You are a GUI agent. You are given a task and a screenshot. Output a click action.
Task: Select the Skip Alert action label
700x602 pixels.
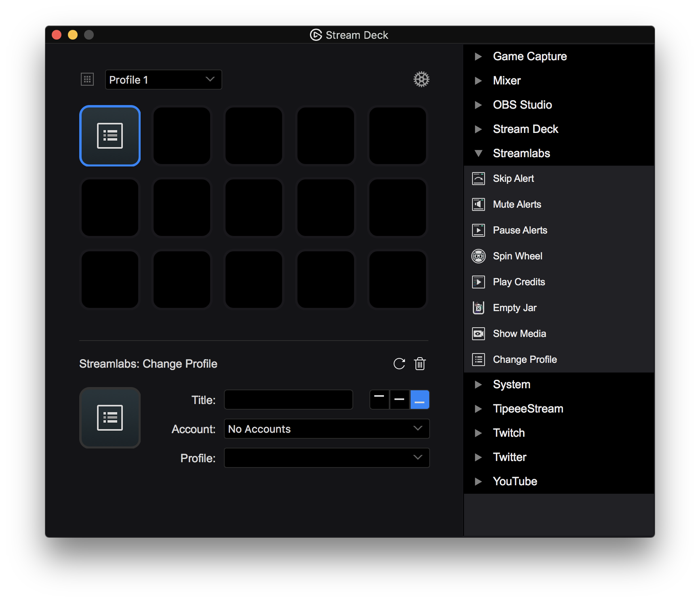(x=513, y=178)
